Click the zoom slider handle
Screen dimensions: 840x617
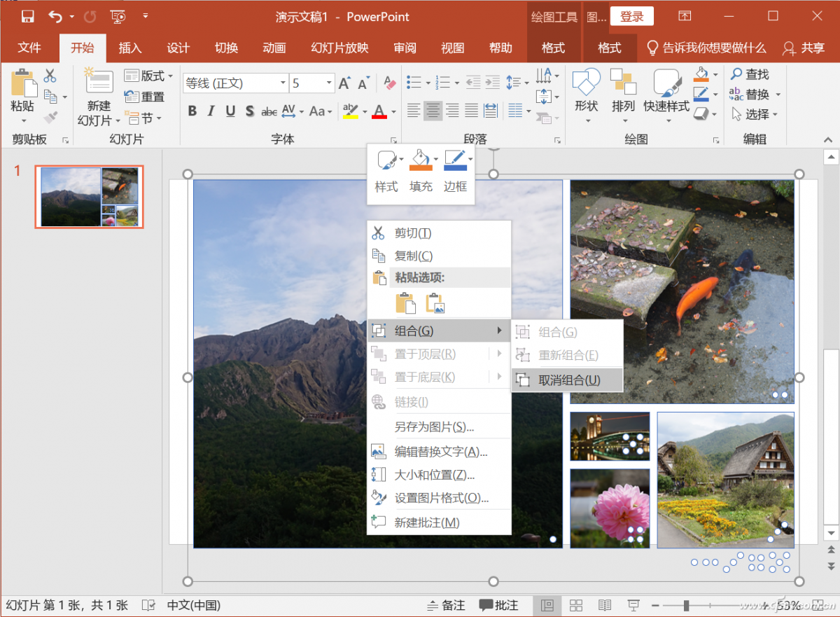(x=687, y=605)
